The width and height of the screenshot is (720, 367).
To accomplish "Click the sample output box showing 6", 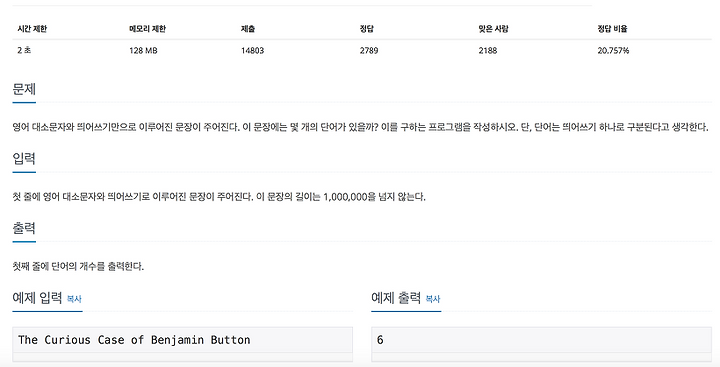I will 541,340.
